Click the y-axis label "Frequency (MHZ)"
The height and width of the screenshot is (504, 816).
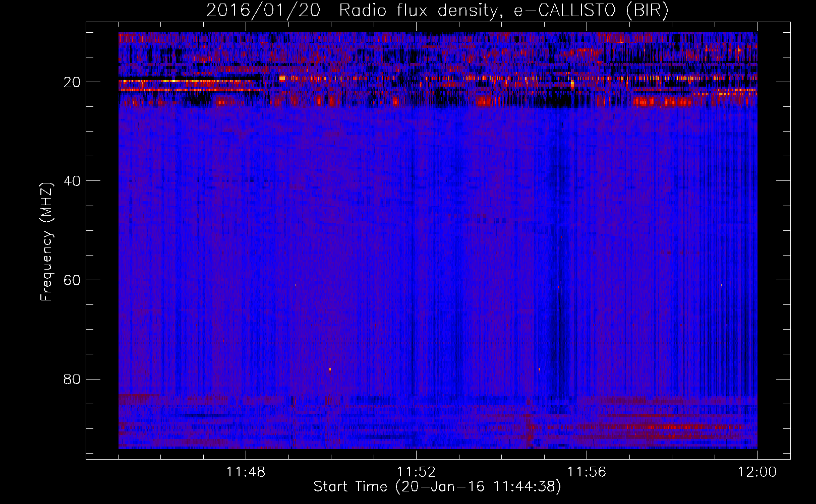46,242
